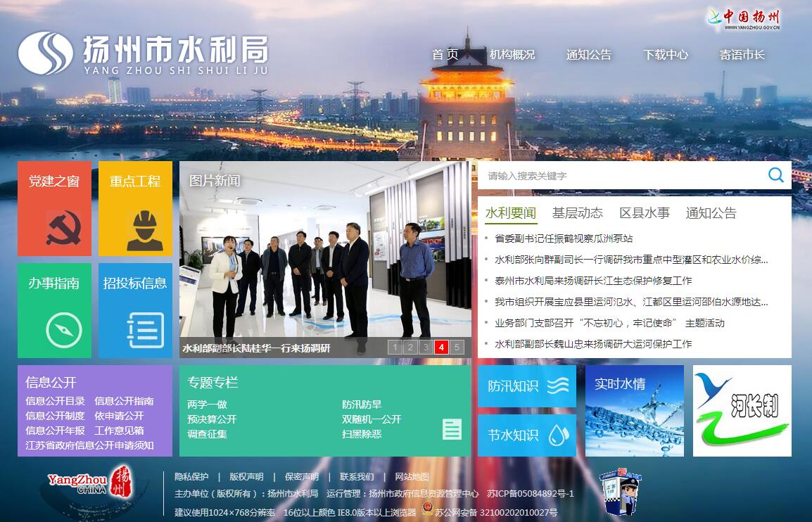Open the 中国扬州 portal logo

point(743,19)
